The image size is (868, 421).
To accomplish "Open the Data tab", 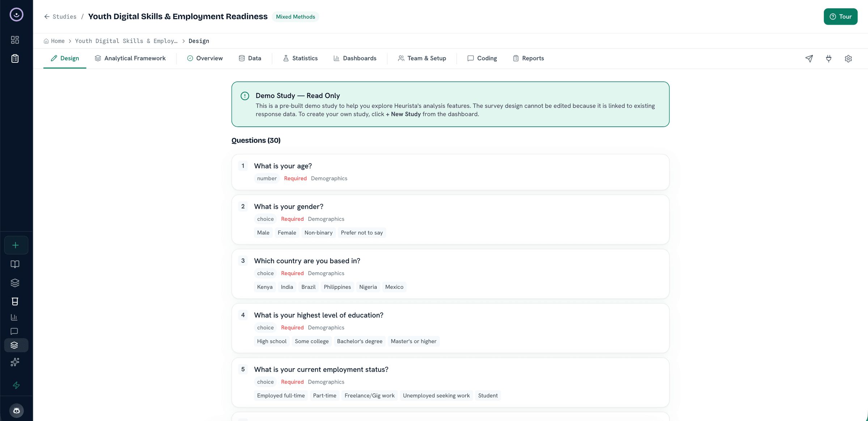I will coord(250,58).
